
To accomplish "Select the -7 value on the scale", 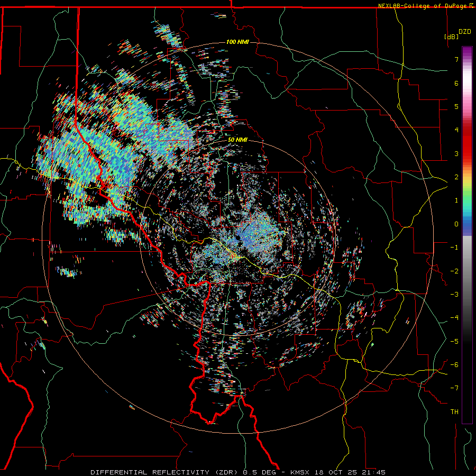I will coord(454,388).
